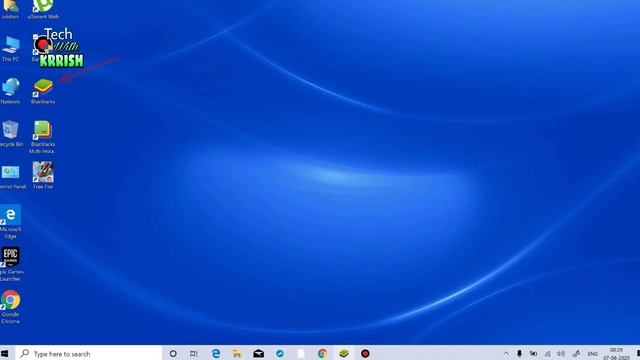Viewport: 640px width, 360px height.
Task: Click the microphone tray icon
Action: coord(519,353)
